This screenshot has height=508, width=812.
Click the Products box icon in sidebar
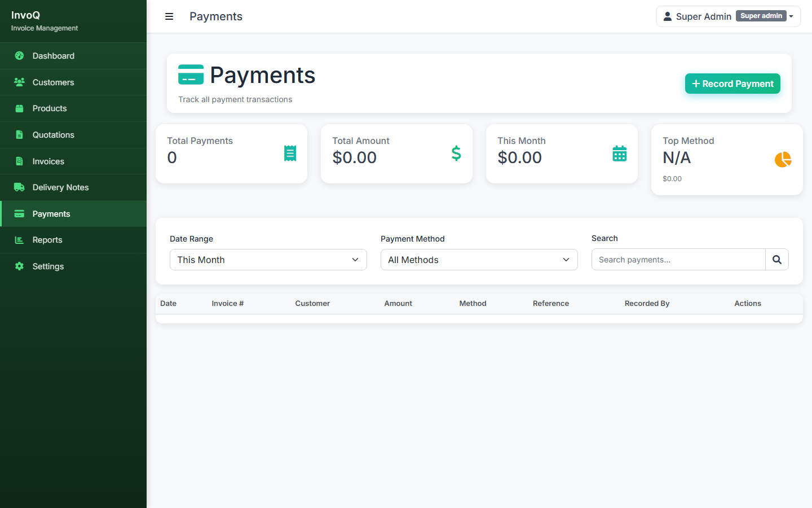click(x=19, y=108)
